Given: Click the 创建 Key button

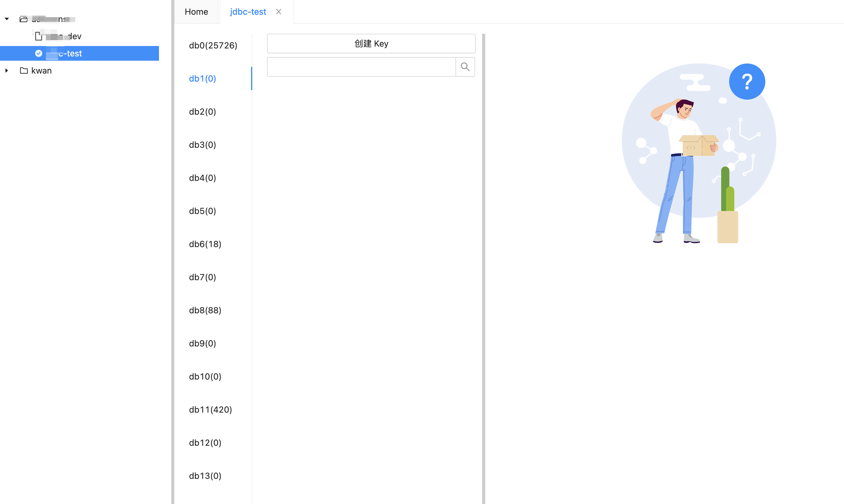Looking at the screenshot, I should (371, 44).
